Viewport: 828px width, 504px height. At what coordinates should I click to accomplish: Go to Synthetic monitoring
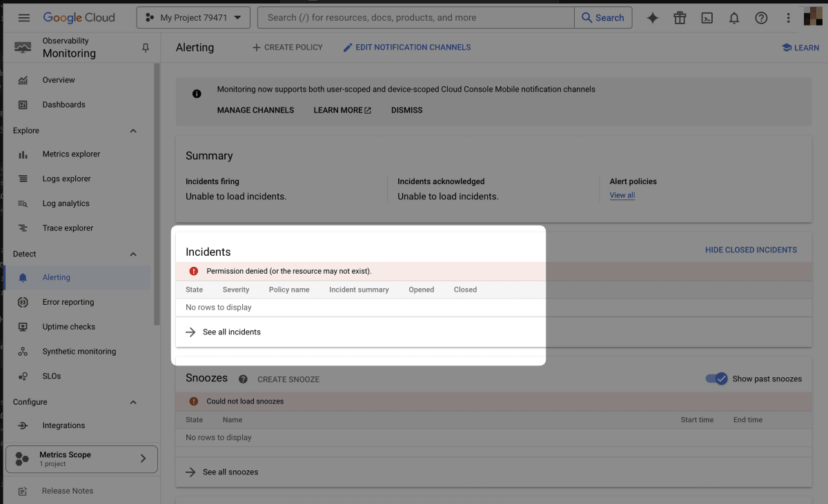click(x=79, y=352)
